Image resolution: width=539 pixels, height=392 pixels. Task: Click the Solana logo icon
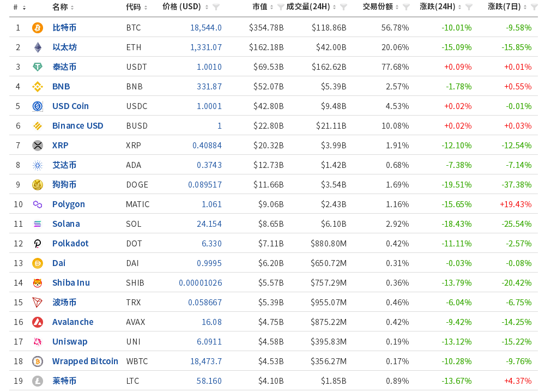pos(37,224)
